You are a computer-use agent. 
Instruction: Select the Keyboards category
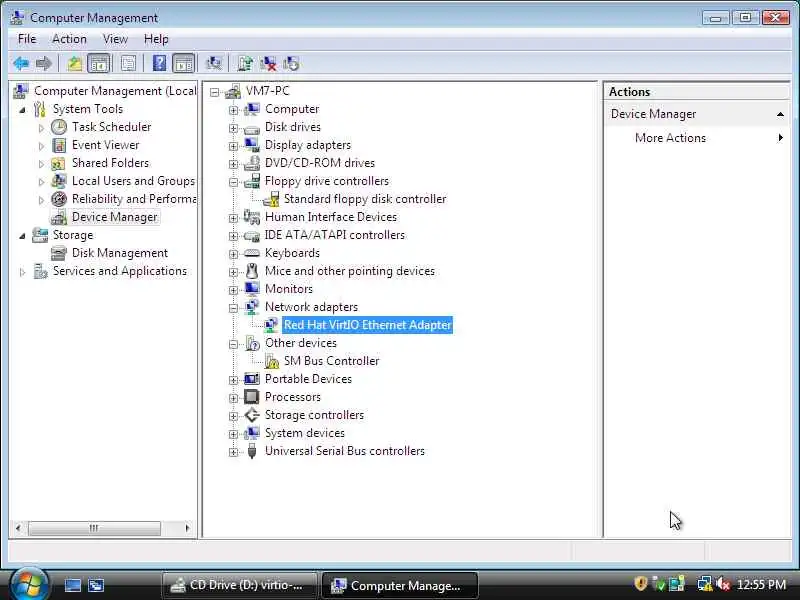292,253
